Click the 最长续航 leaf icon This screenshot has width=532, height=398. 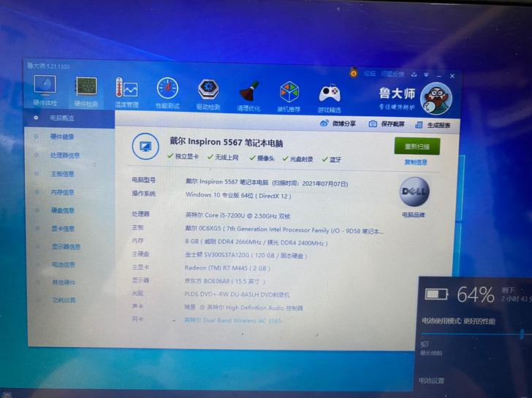point(424,344)
